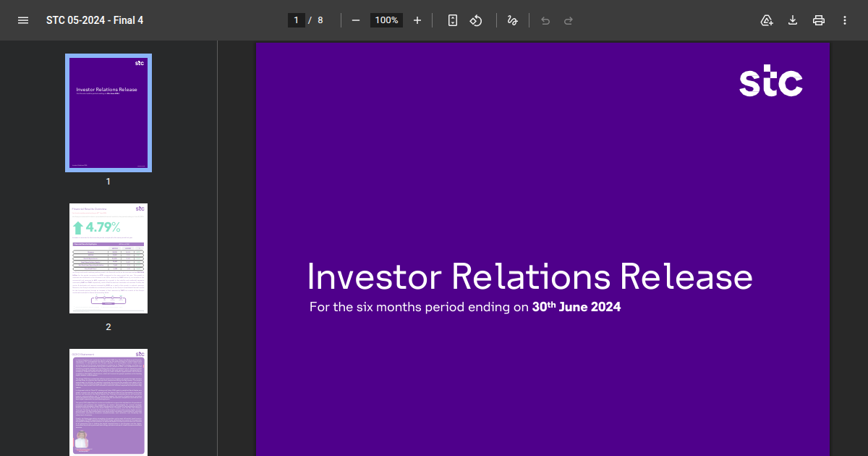Jump to page 3 thumbnail

pyautogui.click(x=109, y=402)
